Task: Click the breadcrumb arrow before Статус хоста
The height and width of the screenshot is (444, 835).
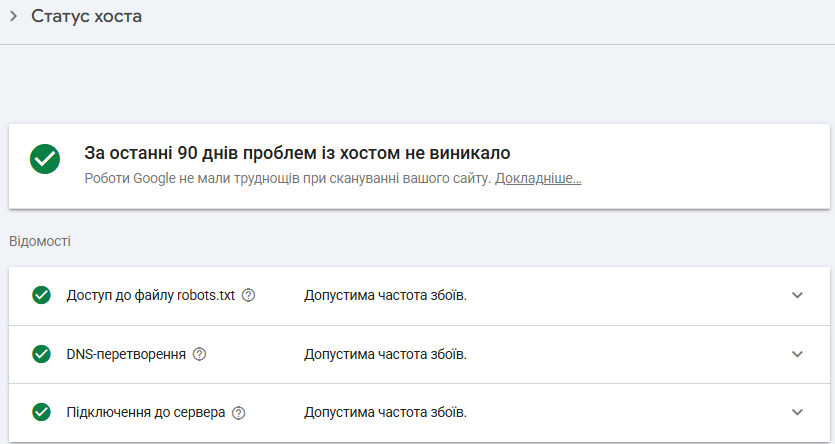Action: point(14,17)
